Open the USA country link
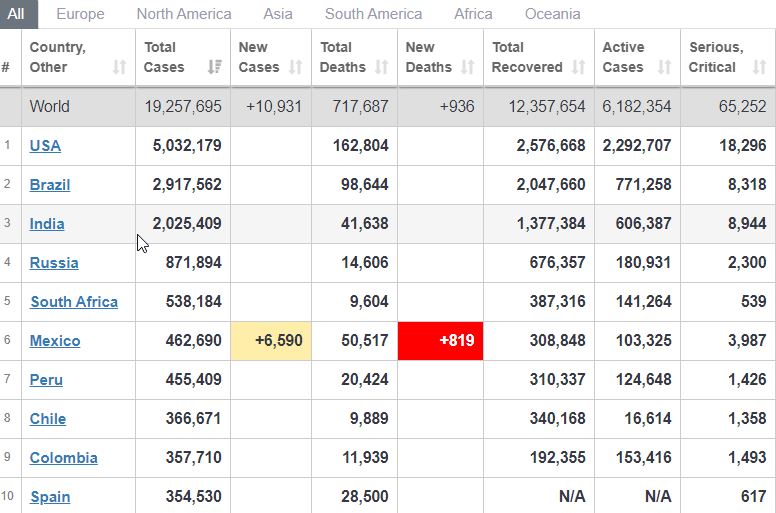 coord(45,146)
